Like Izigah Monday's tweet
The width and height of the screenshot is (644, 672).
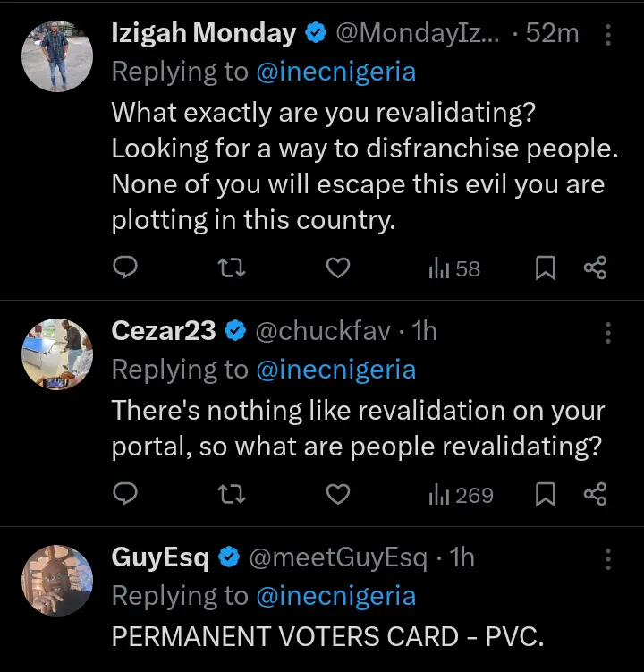click(337, 268)
